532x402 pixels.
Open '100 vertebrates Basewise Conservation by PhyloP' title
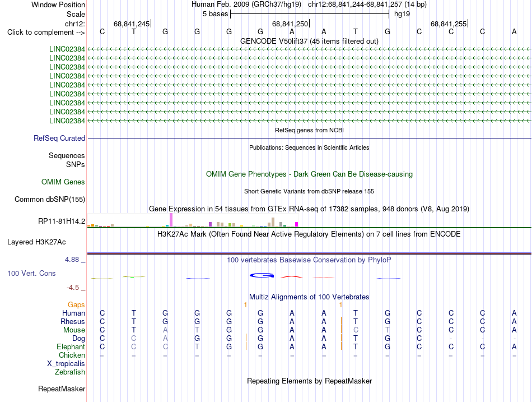click(x=309, y=260)
